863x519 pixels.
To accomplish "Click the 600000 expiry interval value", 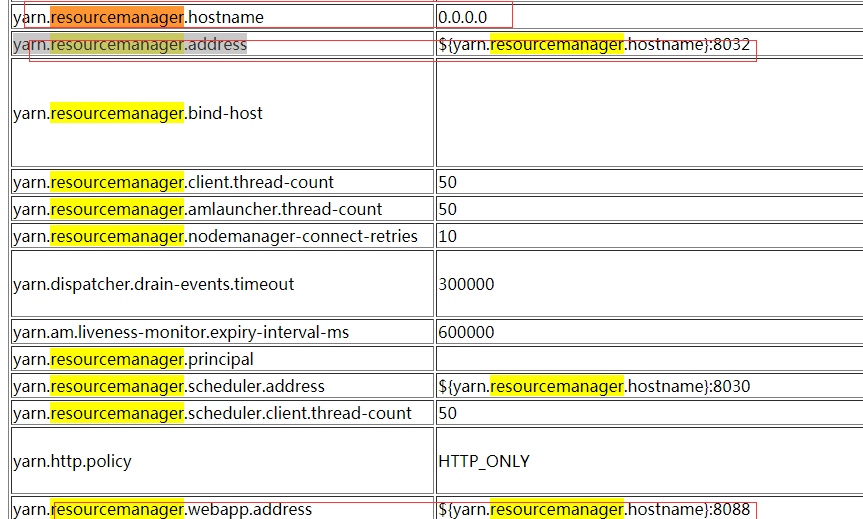I will [x=466, y=332].
